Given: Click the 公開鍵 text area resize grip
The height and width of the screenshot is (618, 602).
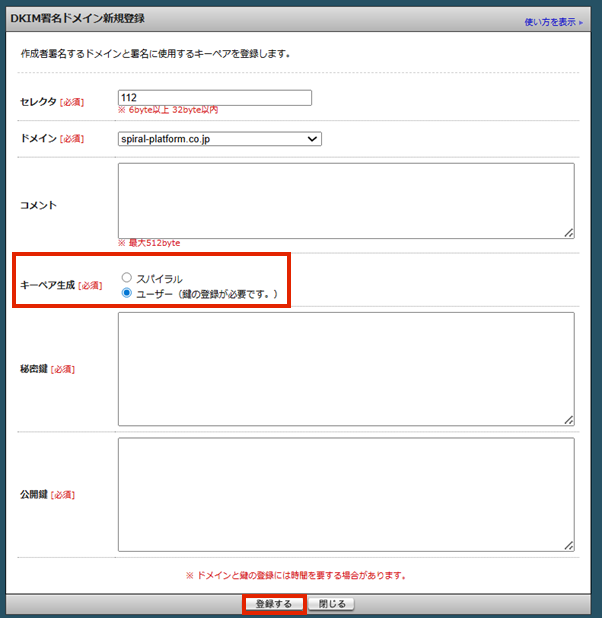Looking at the screenshot, I should click(568, 546).
